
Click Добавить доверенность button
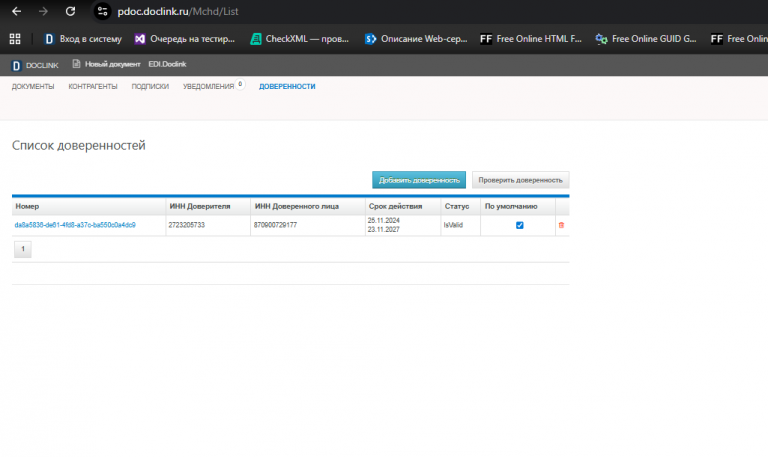click(419, 180)
